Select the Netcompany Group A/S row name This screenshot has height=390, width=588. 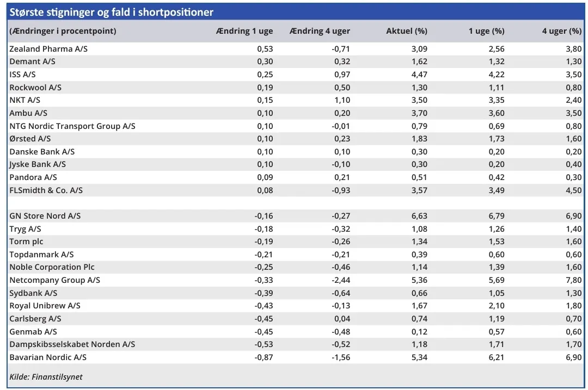click(55, 280)
